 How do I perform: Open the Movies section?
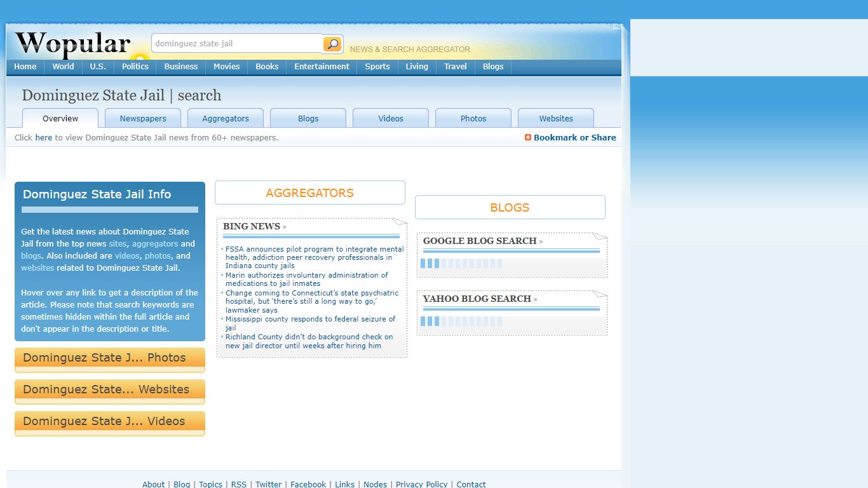tap(227, 67)
